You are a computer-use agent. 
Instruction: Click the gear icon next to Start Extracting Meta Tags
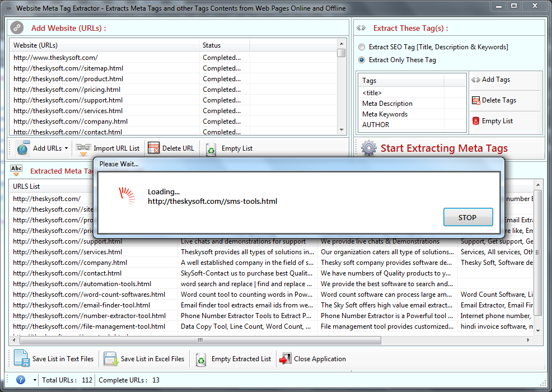click(369, 148)
